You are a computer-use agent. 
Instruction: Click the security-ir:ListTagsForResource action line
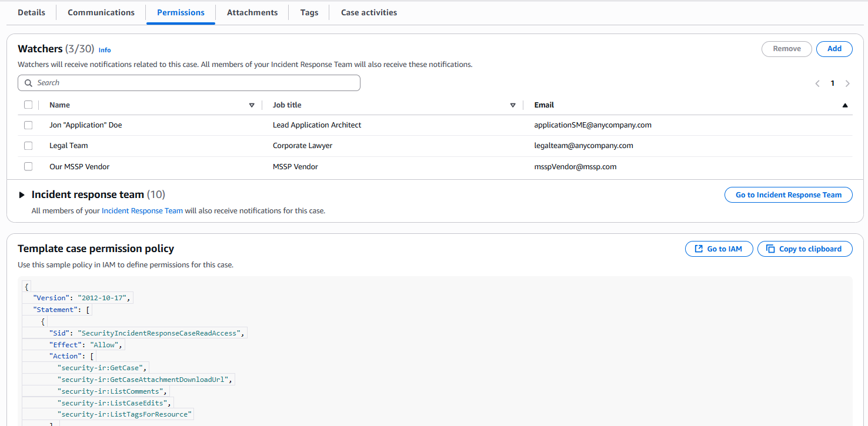pos(124,415)
